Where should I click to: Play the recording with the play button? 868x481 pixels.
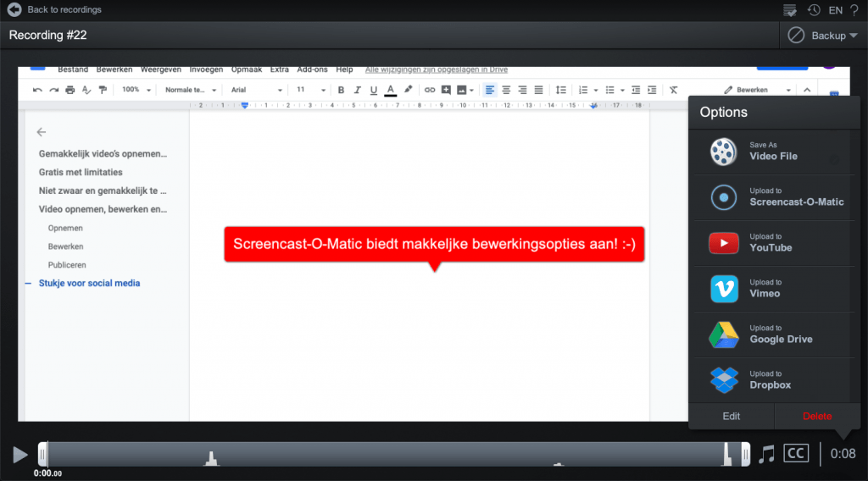[x=20, y=455]
